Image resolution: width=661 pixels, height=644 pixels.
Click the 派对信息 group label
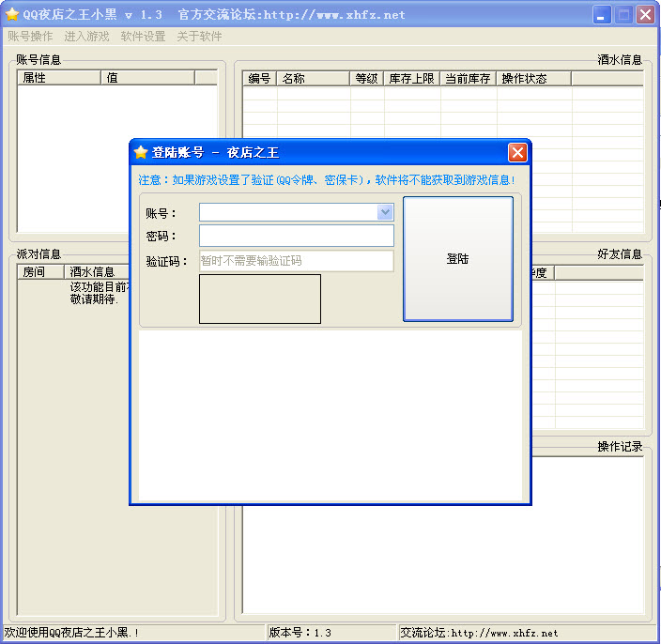point(38,253)
